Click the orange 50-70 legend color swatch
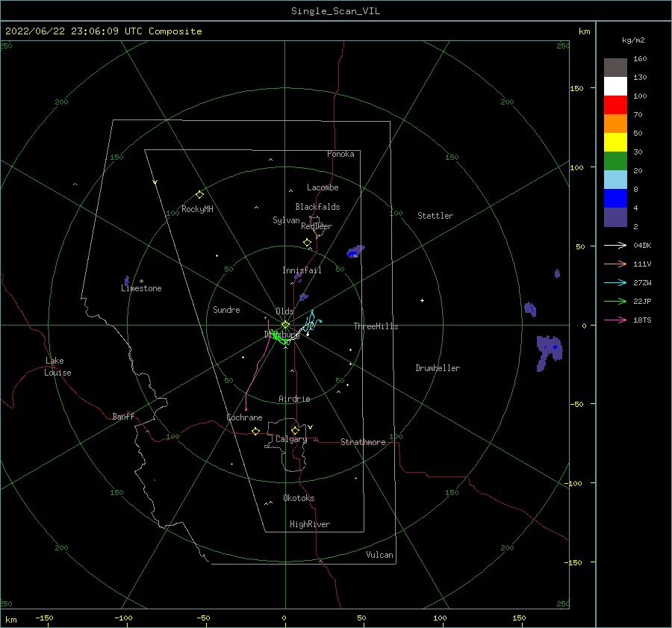This screenshot has width=672, height=628. (x=615, y=124)
